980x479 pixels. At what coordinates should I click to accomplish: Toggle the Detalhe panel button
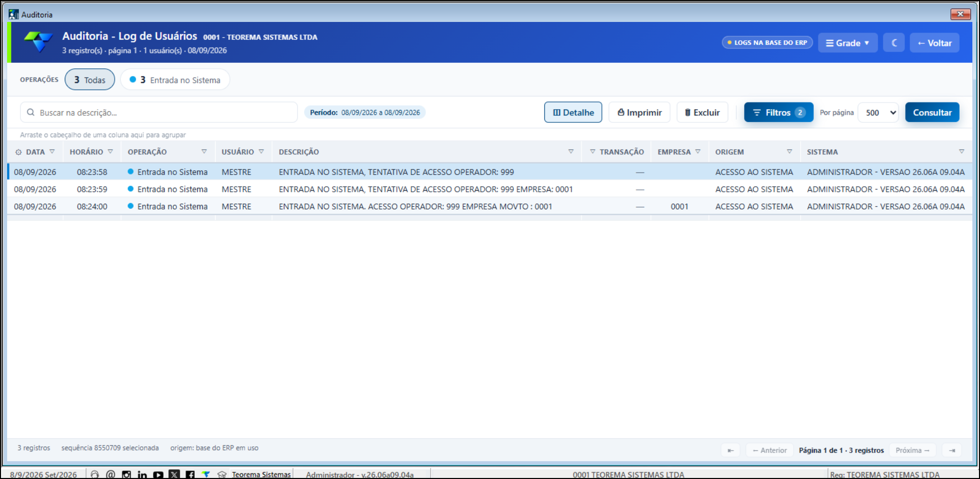pyautogui.click(x=573, y=112)
